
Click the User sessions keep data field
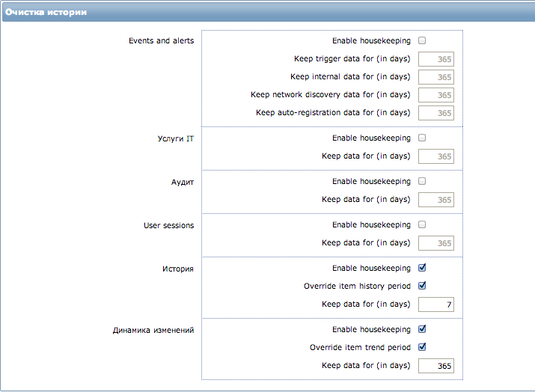pyautogui.click(x=436, y=243)
